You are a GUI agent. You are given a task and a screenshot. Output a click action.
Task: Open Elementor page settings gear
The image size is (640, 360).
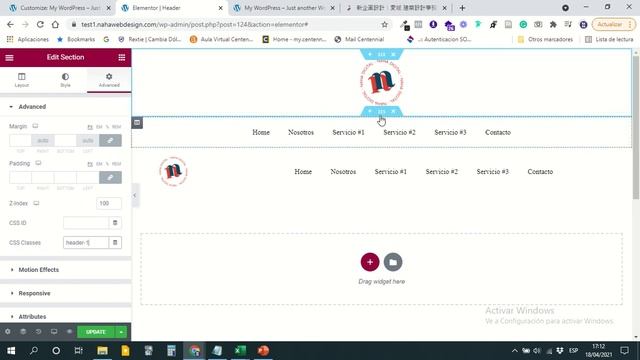click(x=8, y=332)
